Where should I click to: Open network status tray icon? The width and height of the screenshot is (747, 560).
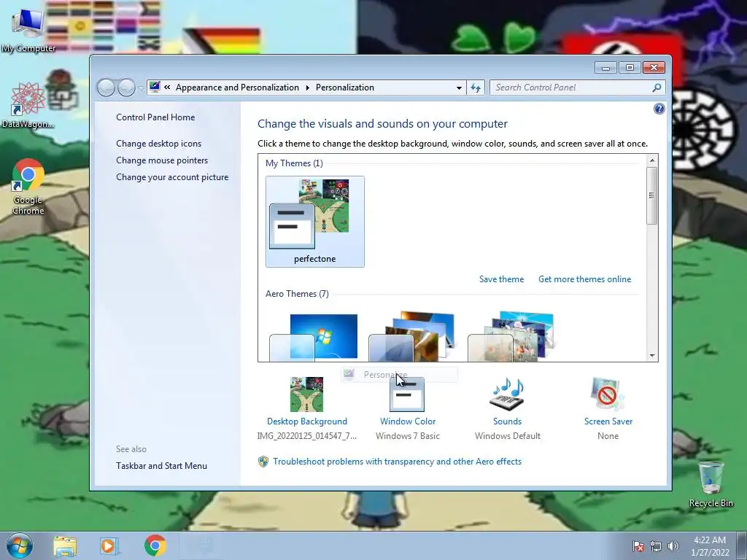click(x=656, y=546)
